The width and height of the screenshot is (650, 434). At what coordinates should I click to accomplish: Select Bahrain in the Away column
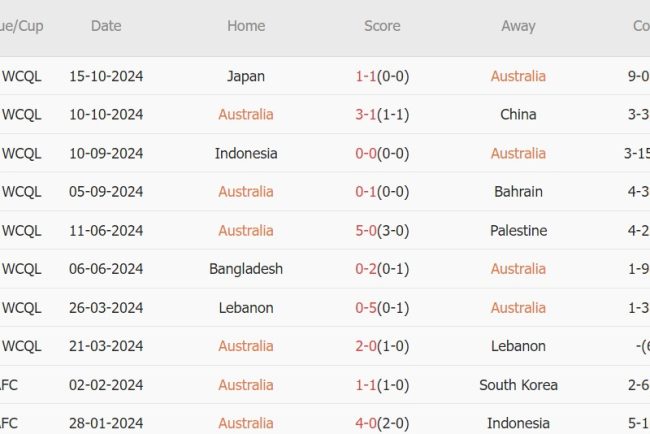[x=518, y=191]
